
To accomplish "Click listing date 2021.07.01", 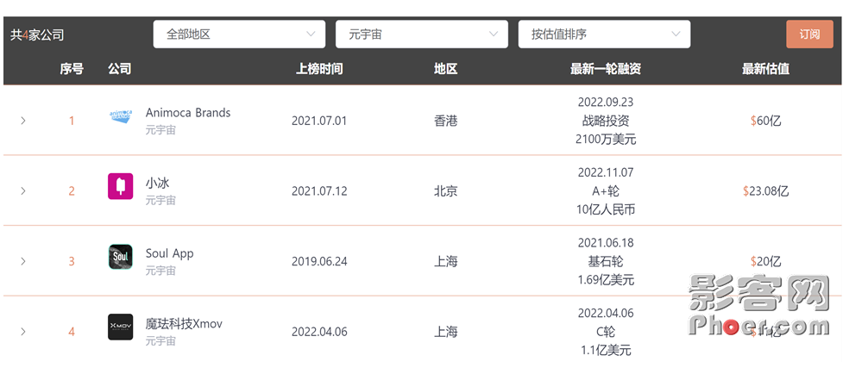I will pos(319,121).
